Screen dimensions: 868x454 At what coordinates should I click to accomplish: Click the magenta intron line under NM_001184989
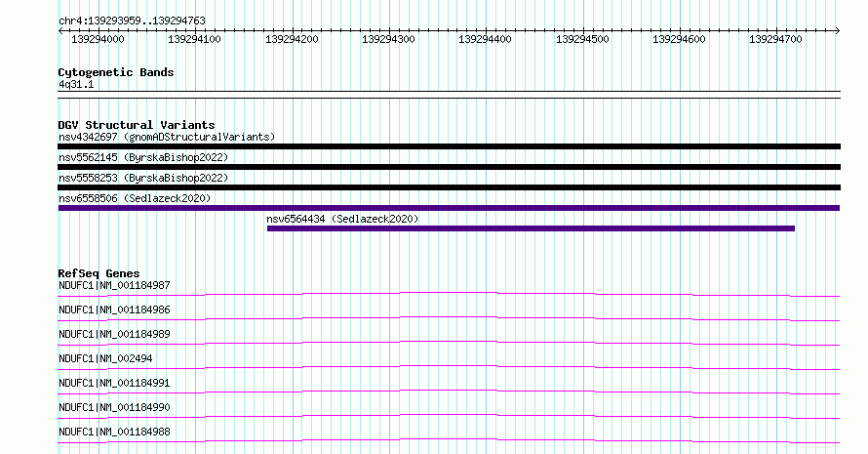(449, 342)
